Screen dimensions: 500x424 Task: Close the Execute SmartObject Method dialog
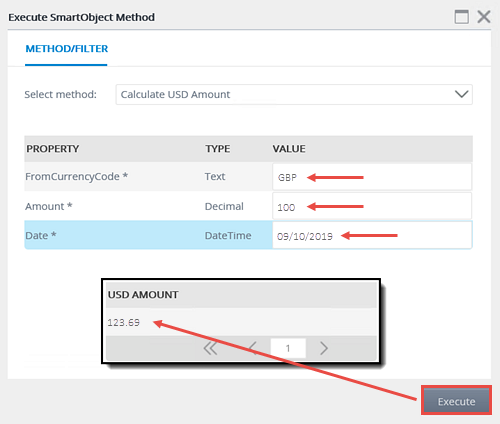tap(484, 17)
